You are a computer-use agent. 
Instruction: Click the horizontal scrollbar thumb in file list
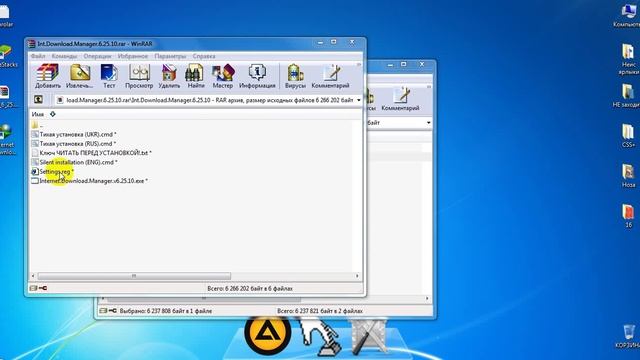pyautogui.click(x=134, y=276)
